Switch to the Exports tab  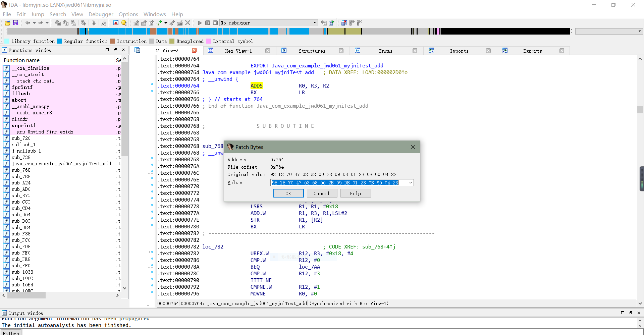pyautogui.click(x=533, y=51)
